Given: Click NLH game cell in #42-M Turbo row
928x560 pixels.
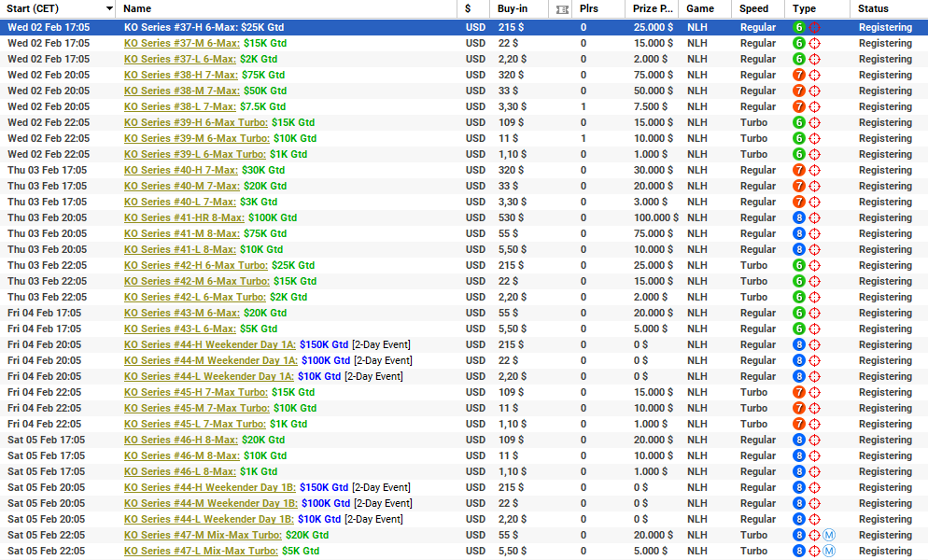Looking at the screenshot, I should [x=697, y=281].
